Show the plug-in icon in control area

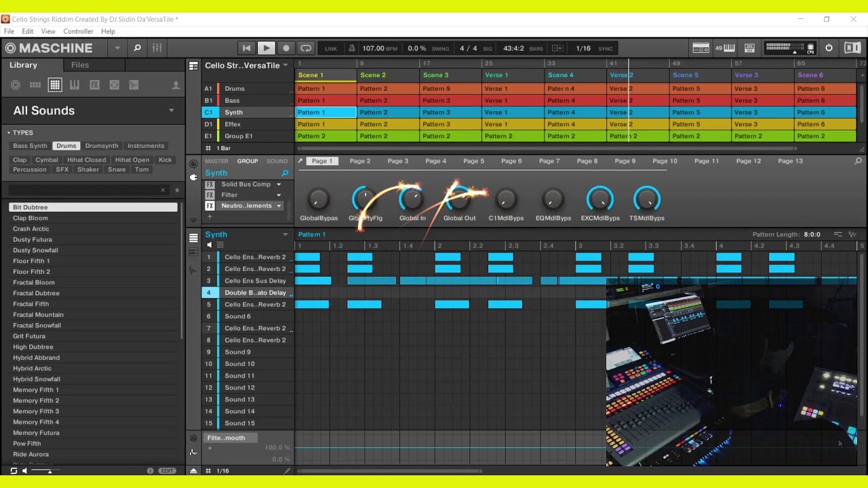pos(193,177)
